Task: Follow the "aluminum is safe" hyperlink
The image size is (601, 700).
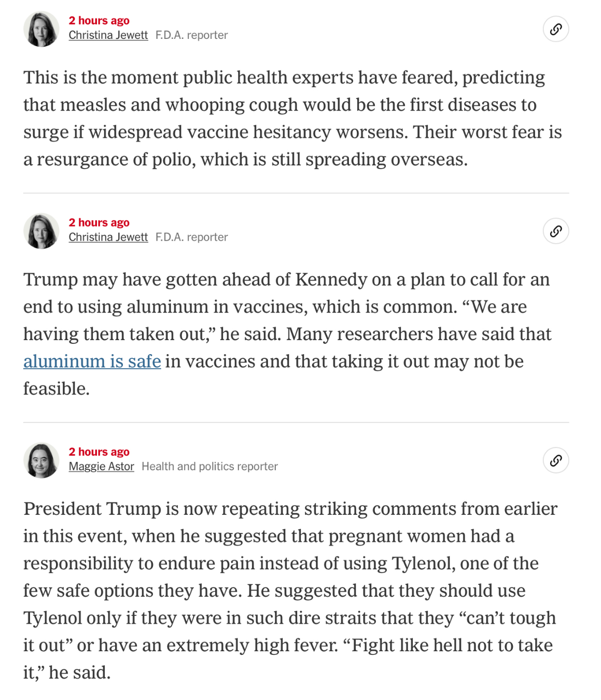Action: coord(92,361)
